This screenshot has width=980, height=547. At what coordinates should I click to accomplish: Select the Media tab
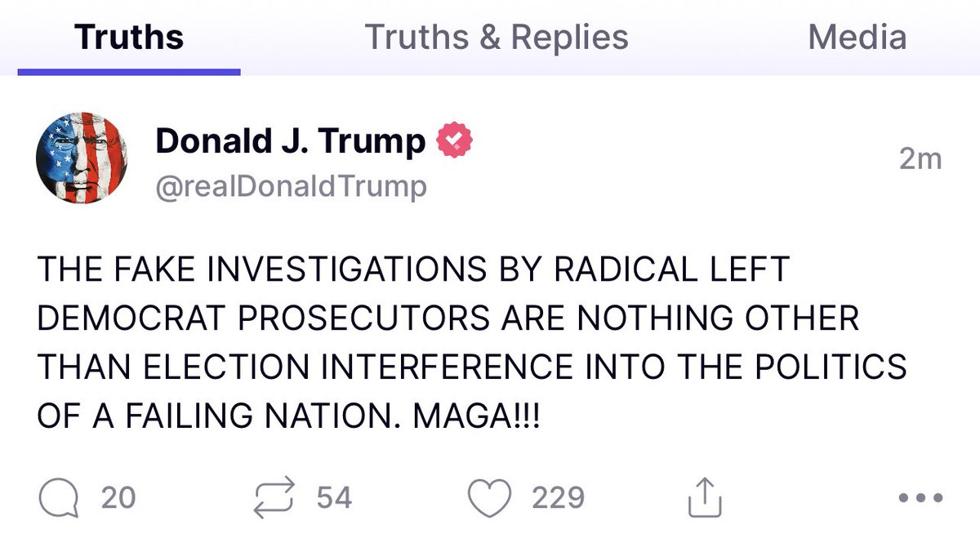[x=857, y=38]
